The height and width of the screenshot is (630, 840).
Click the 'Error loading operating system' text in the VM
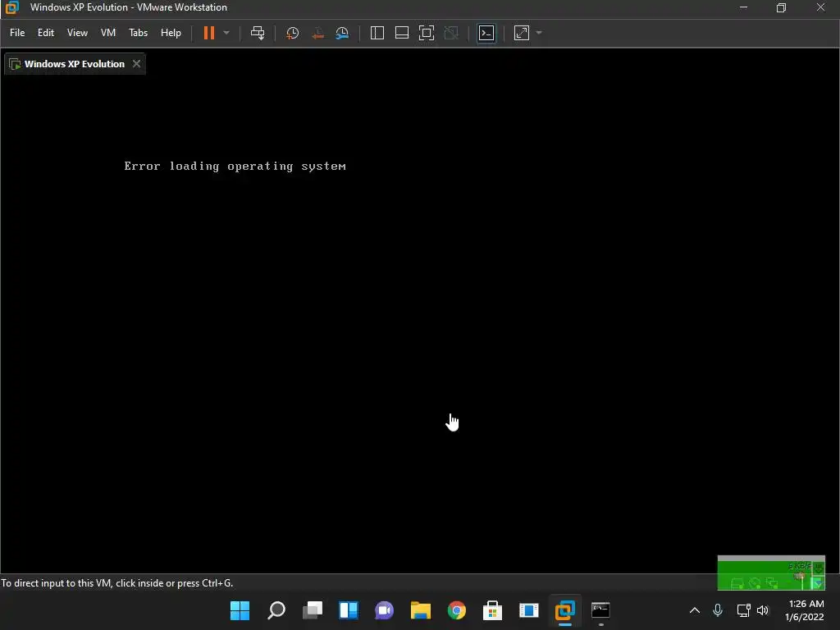[x=235, y=166]
